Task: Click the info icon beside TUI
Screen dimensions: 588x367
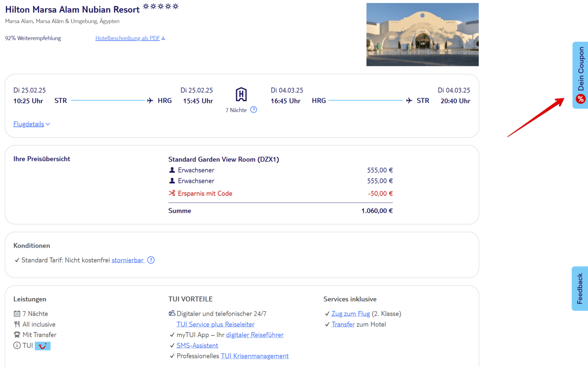Action: pyautogui.click(x=17, y=346)
